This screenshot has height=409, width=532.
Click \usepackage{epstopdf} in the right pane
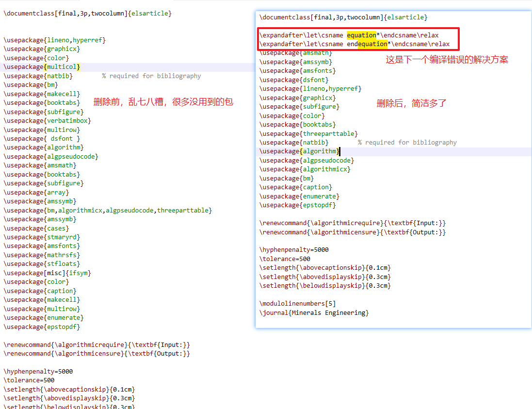(x=298, y=205)
